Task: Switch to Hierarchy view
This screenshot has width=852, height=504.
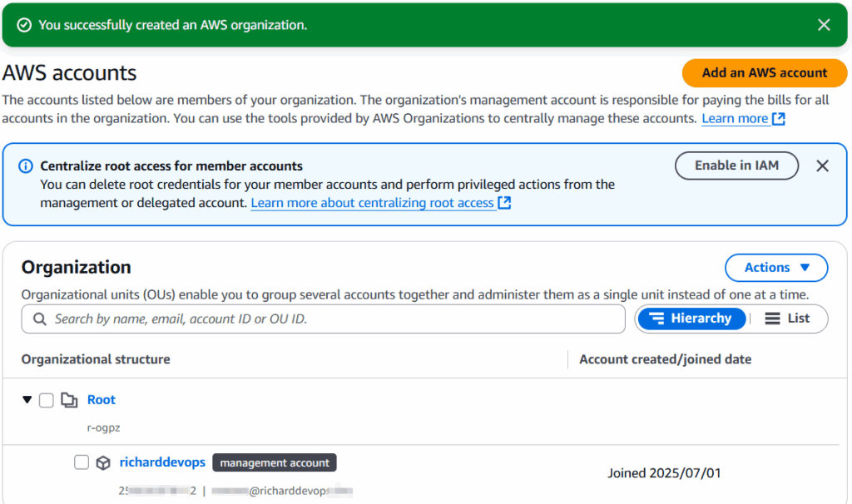Action: (691, 319)
